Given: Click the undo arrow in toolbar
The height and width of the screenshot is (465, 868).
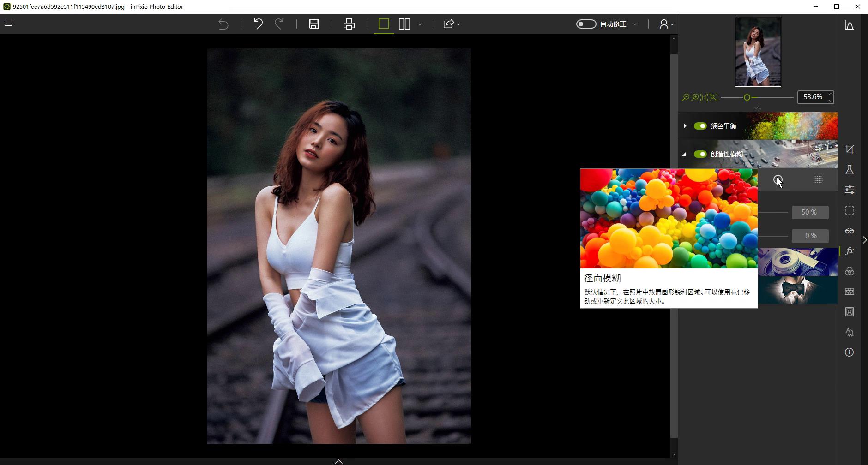Looking at the screenshot, I should [x=258, y=24].
